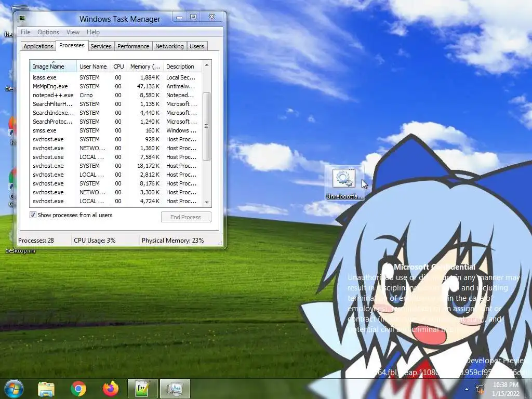Click the process list scroll down arrow

pos(207,202)
